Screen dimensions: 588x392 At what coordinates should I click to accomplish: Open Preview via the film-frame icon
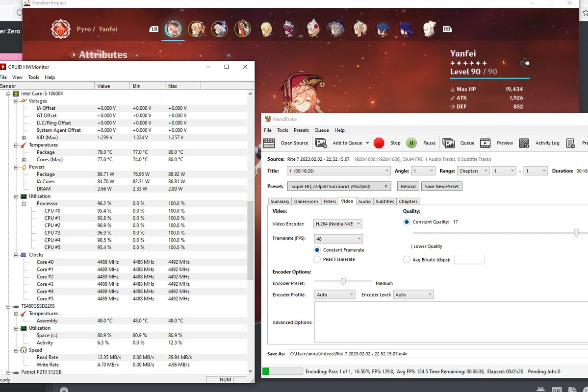(485, 143)
